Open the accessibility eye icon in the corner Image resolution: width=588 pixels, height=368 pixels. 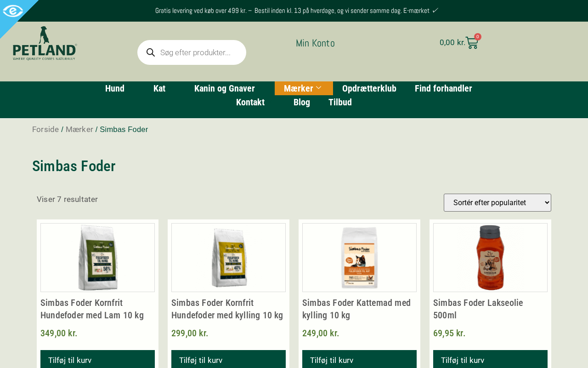pos(13,11)
